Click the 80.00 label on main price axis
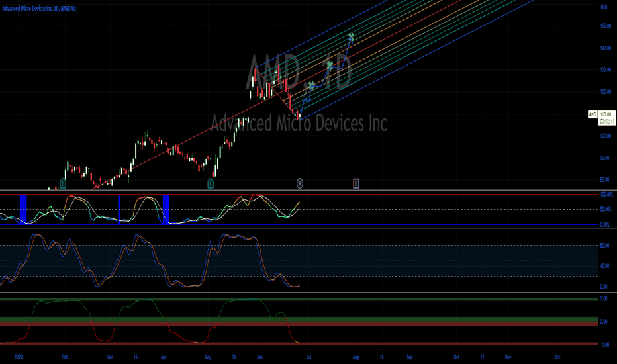 point(604,179)
